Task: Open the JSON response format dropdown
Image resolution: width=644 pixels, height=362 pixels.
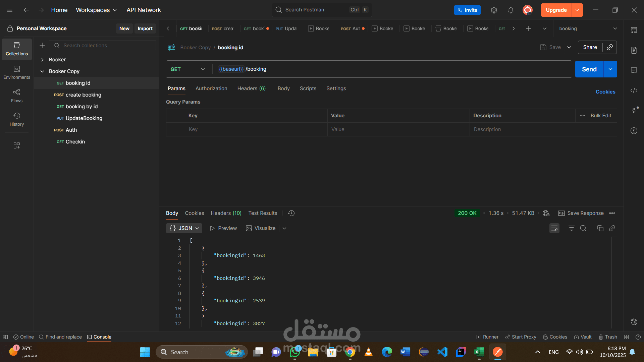Action: [x=184, y=228]
